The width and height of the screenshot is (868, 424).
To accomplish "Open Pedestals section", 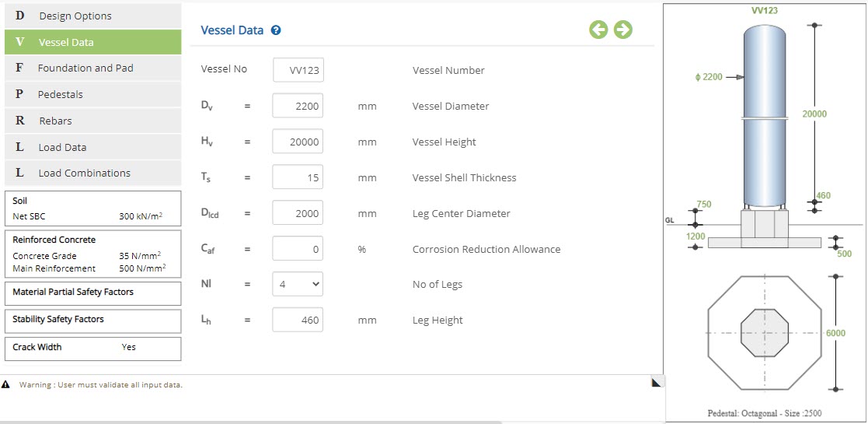I will click(93, 94).
